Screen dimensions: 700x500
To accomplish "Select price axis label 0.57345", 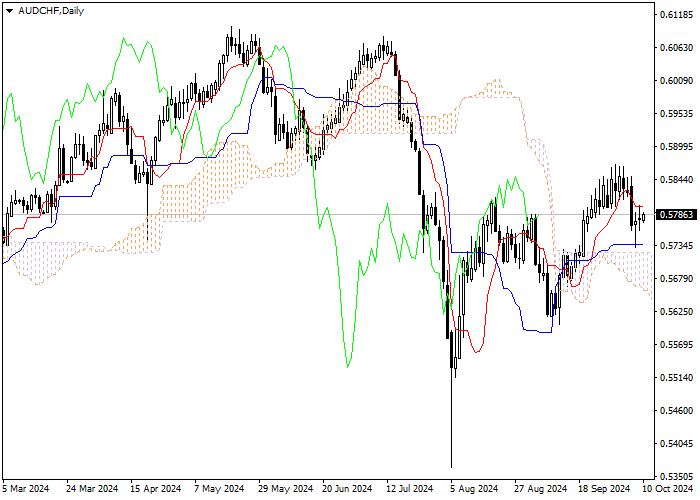I will pyautogui.click(x=676, y=246).
